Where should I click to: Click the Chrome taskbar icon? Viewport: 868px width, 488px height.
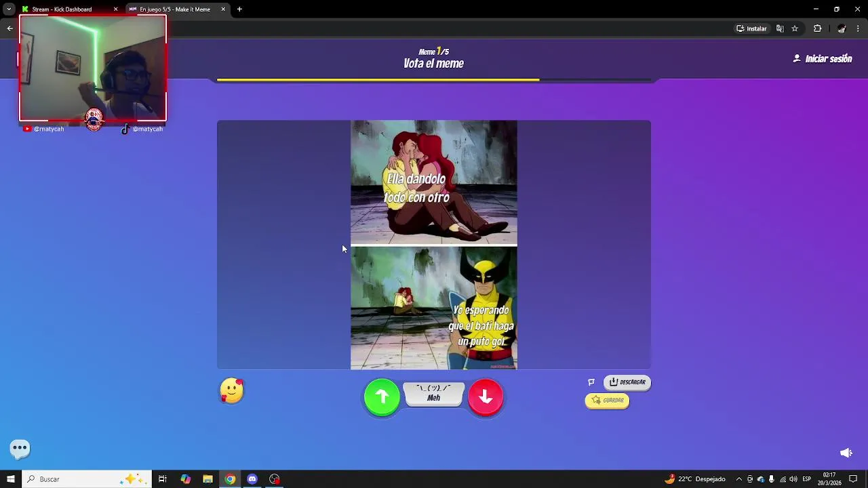click(x=231, y=479)
